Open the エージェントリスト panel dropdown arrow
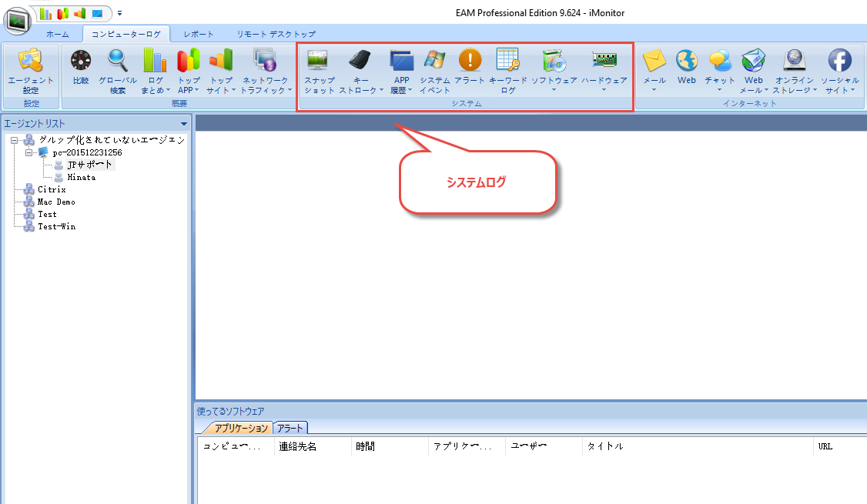The height and width of the screenshot is (504, 867). (x=183, y=124)
